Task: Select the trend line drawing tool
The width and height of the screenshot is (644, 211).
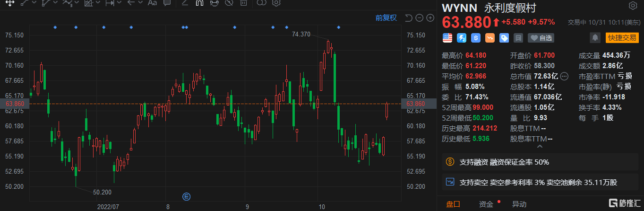Action: tap(25, 3)
